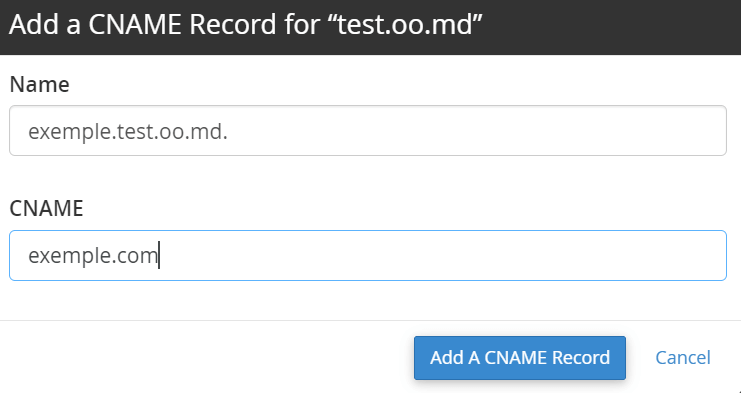Viewport: 741px width, 393px height.
Task: Click the "CNAME" field label
Action: [x=46, y=208]
